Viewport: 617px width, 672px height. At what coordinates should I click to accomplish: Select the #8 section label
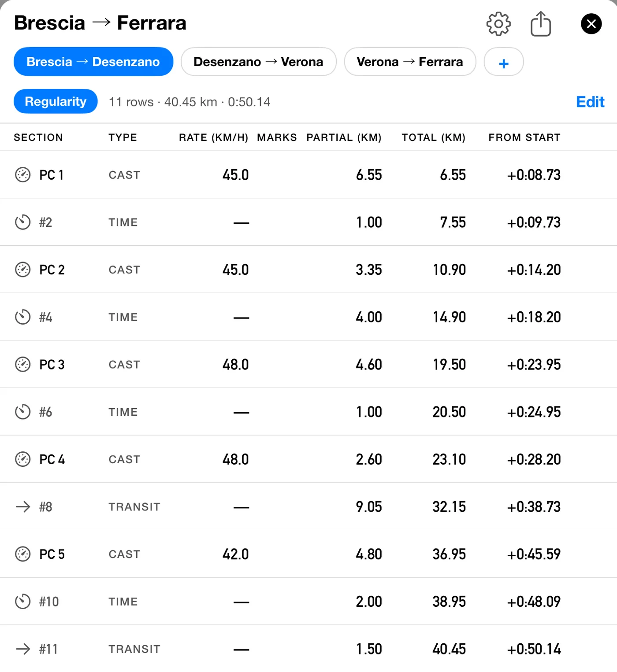coord(46,507)
